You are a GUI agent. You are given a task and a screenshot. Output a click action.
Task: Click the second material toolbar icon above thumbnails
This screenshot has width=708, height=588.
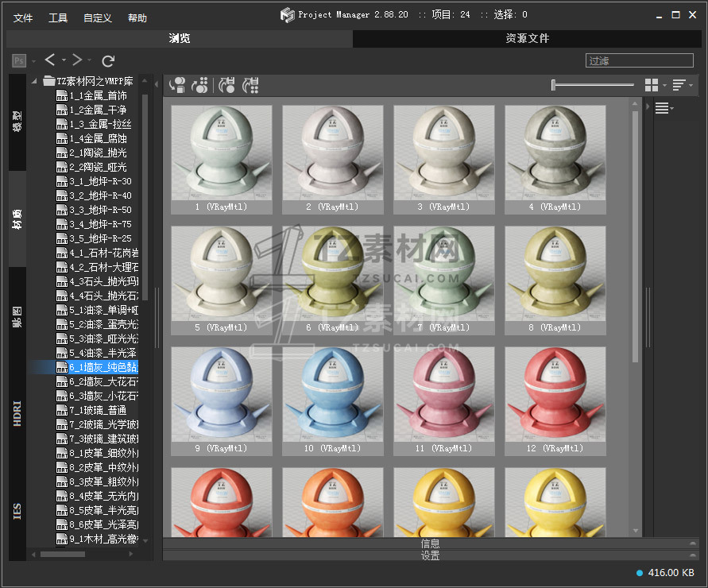click(x=200, y=84)
